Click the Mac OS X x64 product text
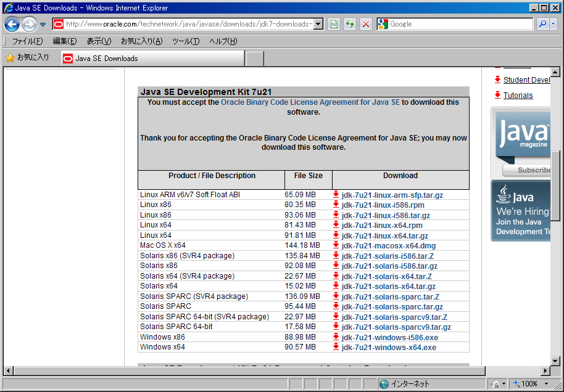 [162, 245]
